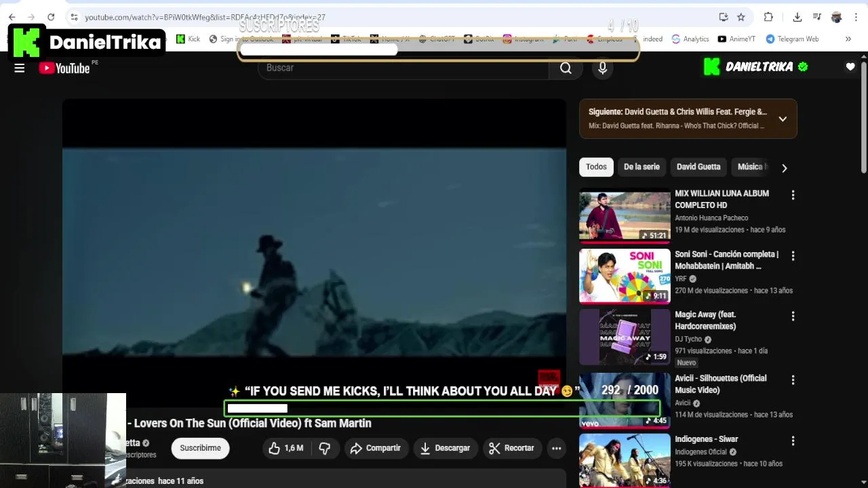This screenshot has height=488, width=868.
Task: Click the Soni Soni video title
Action: pyautogui.click(x=726, y=260)
